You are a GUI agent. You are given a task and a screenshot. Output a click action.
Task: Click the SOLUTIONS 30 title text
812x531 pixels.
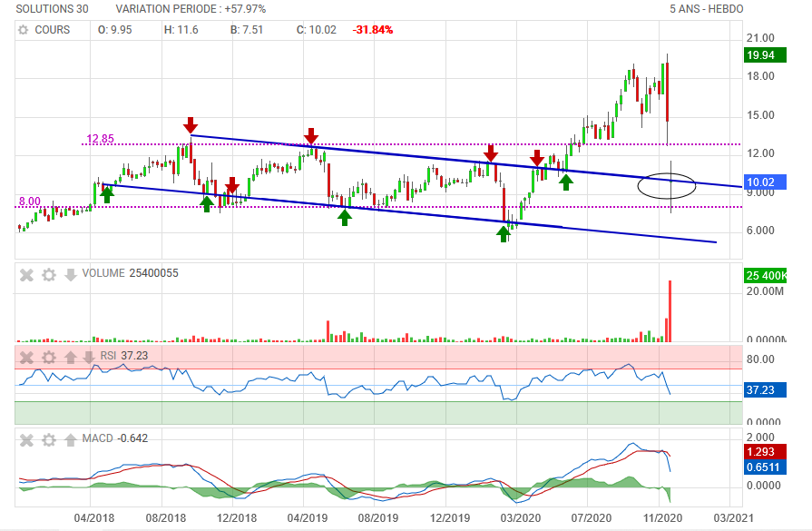point(52,9)
